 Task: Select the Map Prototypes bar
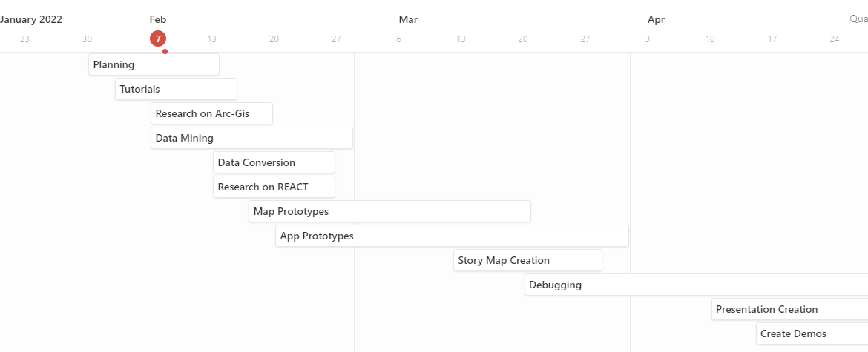(x=389, y=211)
